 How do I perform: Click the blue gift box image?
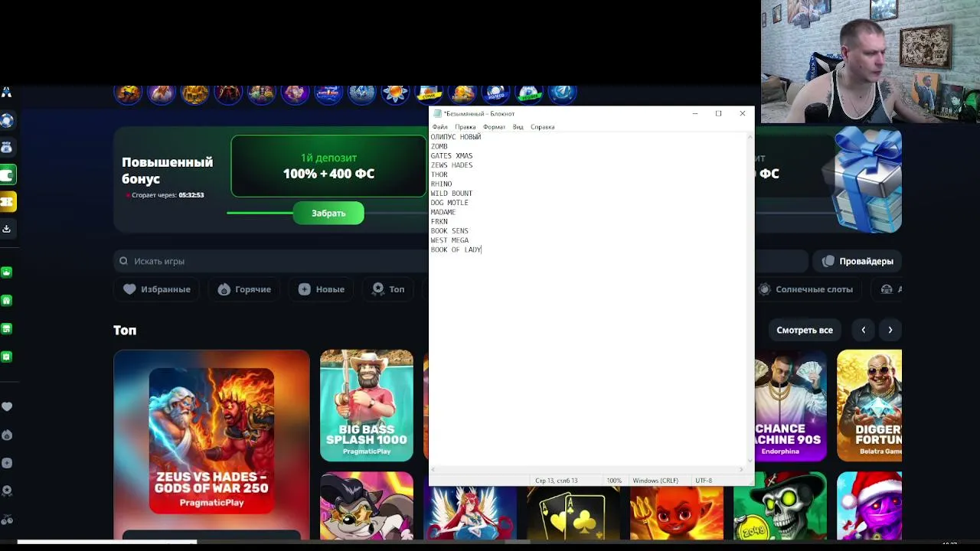pos(867,181)
